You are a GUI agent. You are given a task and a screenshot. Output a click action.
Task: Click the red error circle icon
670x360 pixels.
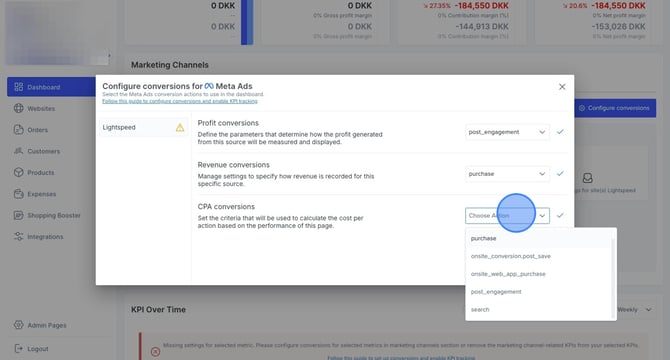[155, 351]
